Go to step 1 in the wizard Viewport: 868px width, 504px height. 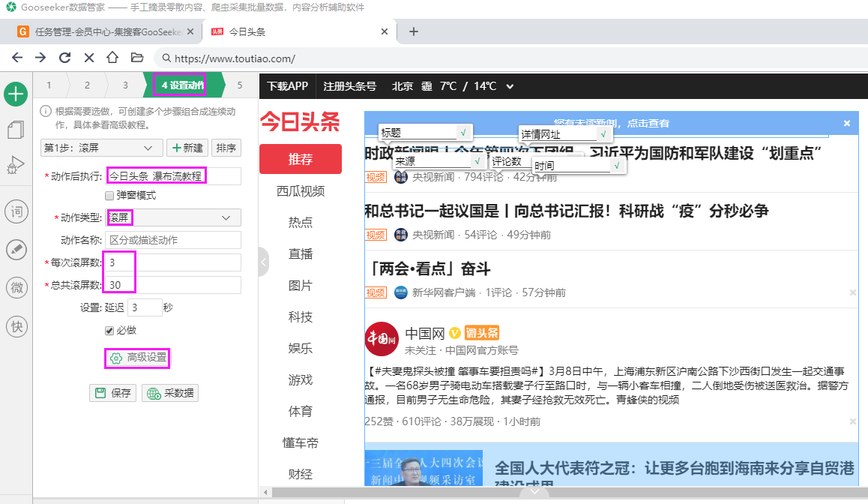[x=49, y=85]
